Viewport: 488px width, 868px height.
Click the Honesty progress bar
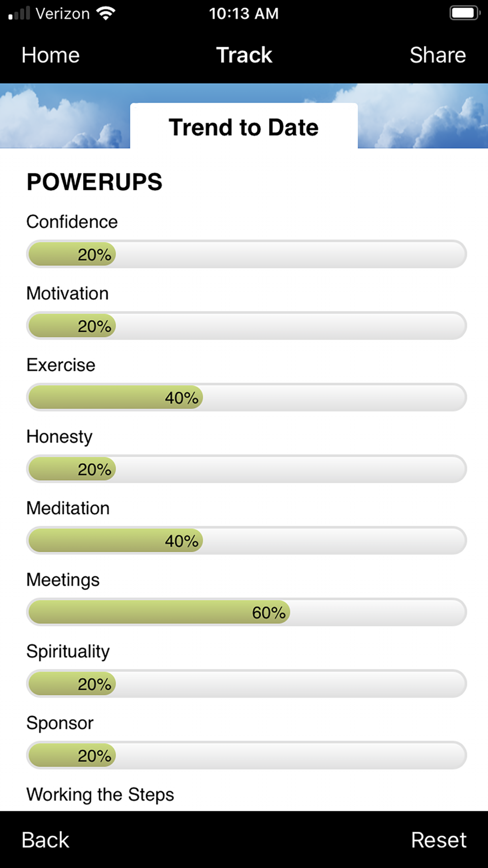pos(246,469)
